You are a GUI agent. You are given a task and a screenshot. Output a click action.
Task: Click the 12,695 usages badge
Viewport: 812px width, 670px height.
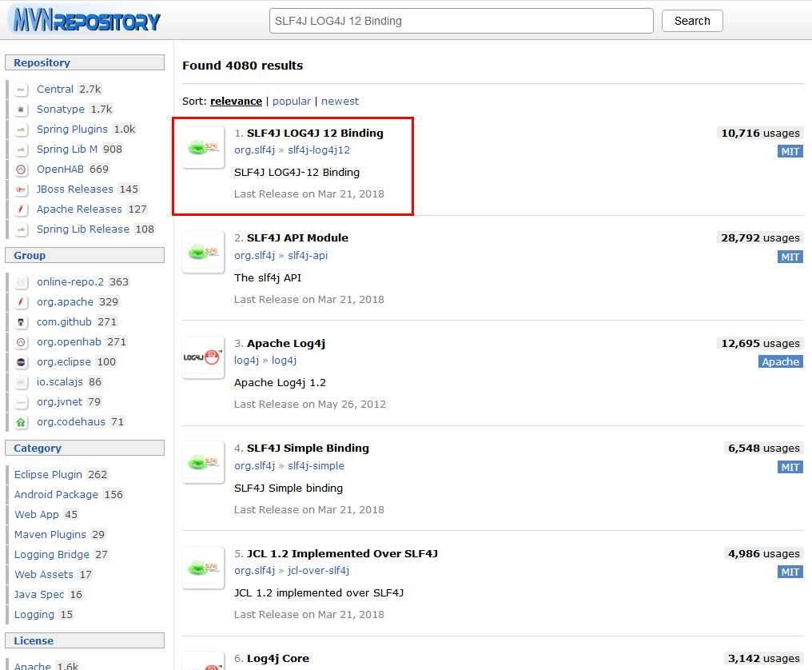click(x=760, y=344)
